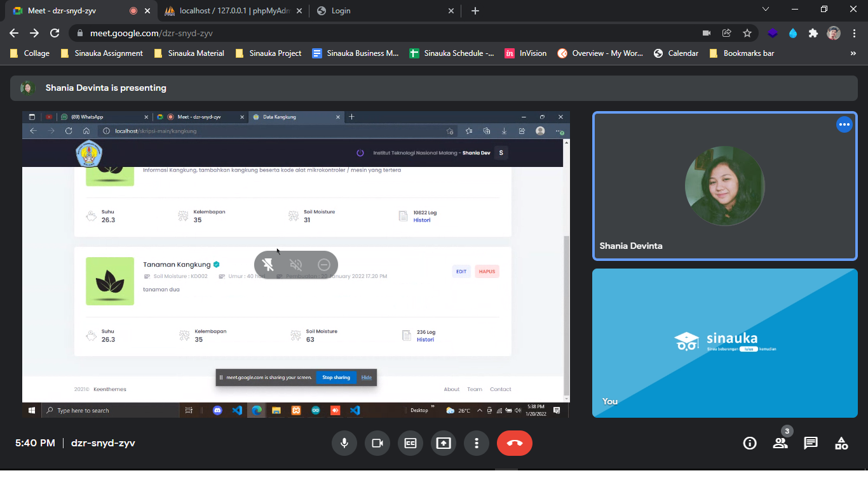This screenshot has height=499, width=868.
Task: Mute the microphone in Meet
Action: [x=344, y=443]
